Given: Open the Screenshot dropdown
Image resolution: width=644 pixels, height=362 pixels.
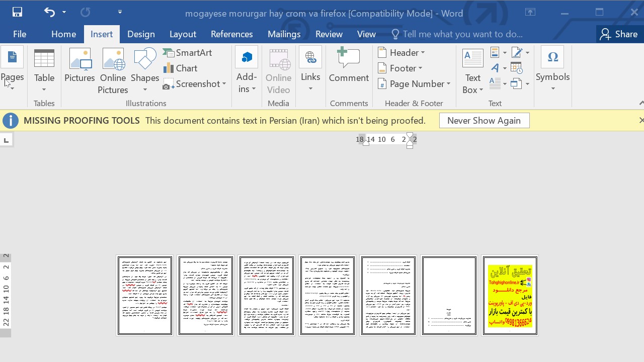Looking at the screenshot, I should coord(194,84).
